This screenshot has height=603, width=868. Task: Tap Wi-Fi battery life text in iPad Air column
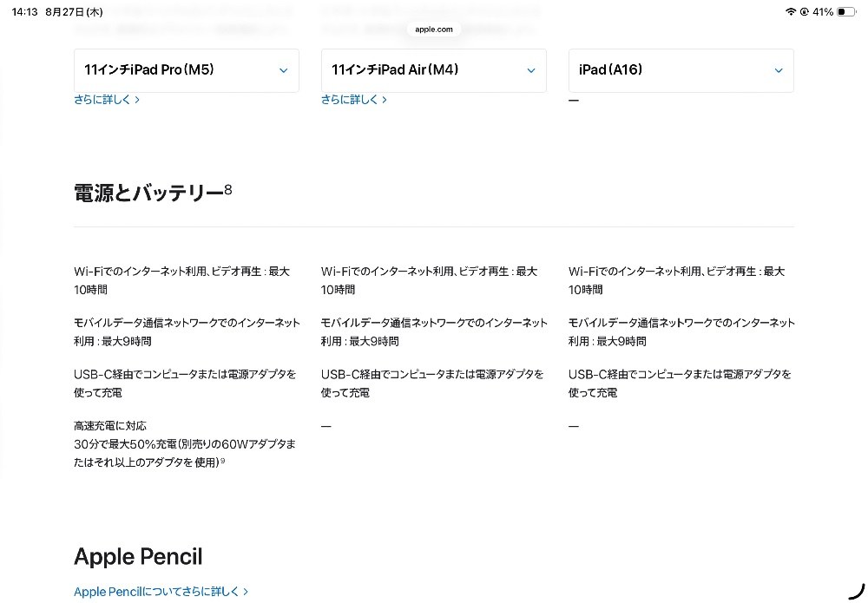429,280
